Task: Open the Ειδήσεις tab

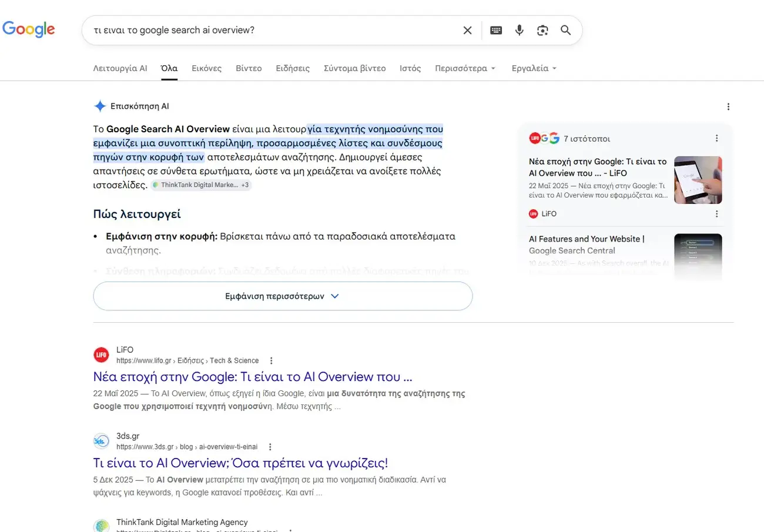Action: (x=293, y=68)
